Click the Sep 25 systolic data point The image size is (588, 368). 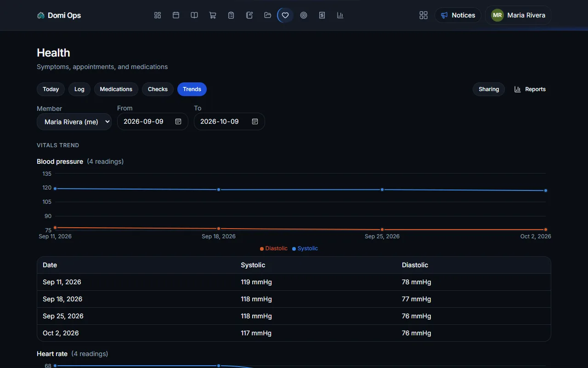(x=382, y=190)
